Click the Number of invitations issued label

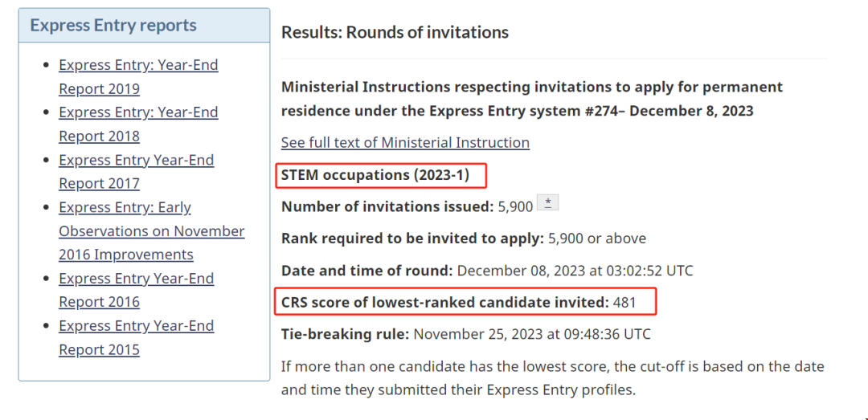point(387,206)
